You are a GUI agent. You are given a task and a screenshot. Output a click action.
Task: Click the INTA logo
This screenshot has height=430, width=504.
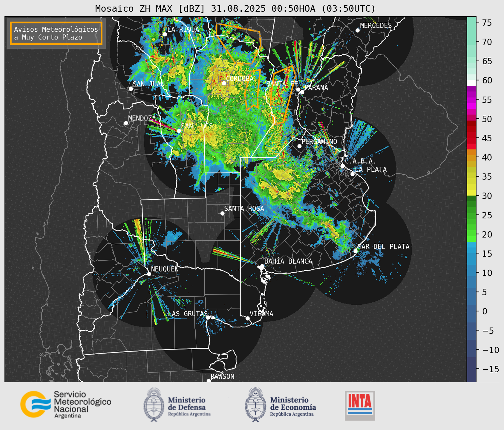coord(360,406)
